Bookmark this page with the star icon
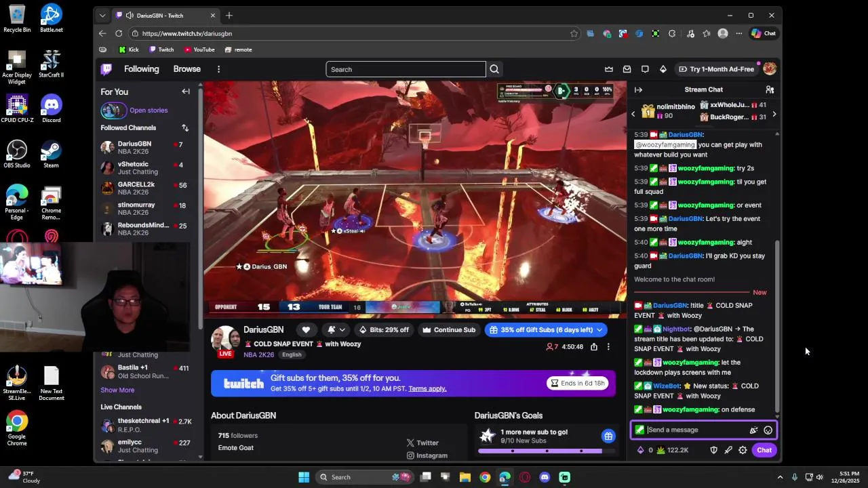This screenshot has width=868, height=488. pos(574,33)
